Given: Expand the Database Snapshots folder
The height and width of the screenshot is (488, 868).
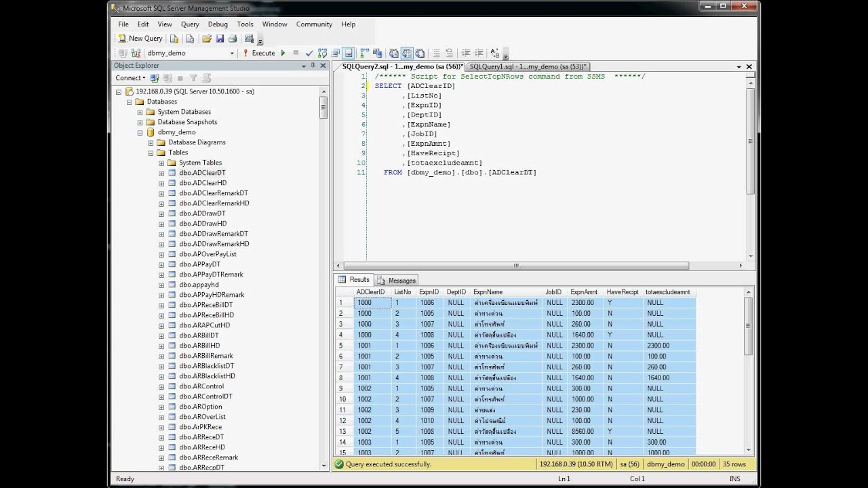Looking at the screenshot, I should tap(140, 122).
